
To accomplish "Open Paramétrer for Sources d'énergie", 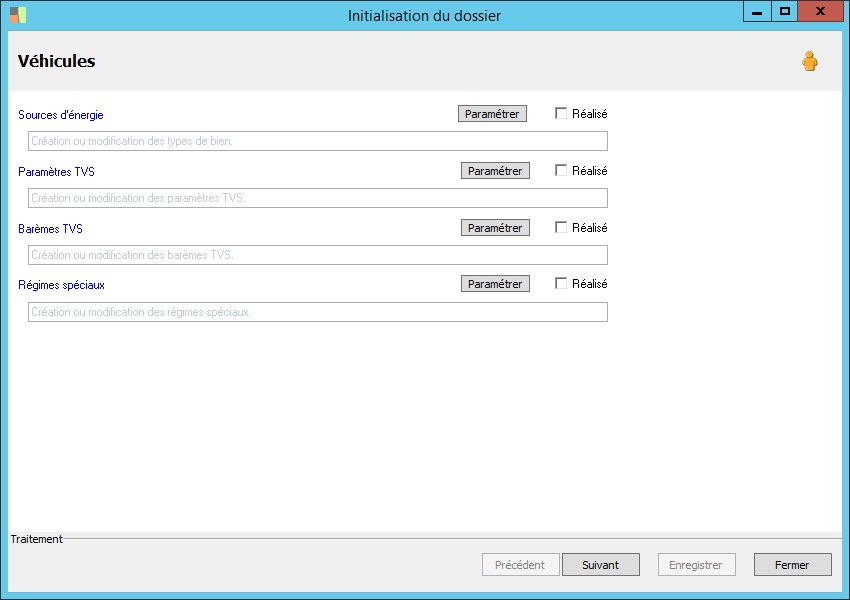I will point(492,114).
